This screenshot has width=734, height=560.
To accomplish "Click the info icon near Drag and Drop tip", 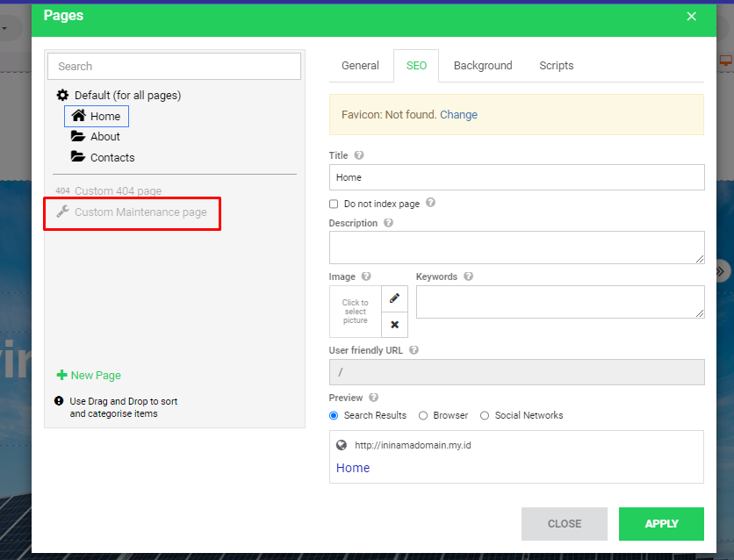I will pos(58,400).
